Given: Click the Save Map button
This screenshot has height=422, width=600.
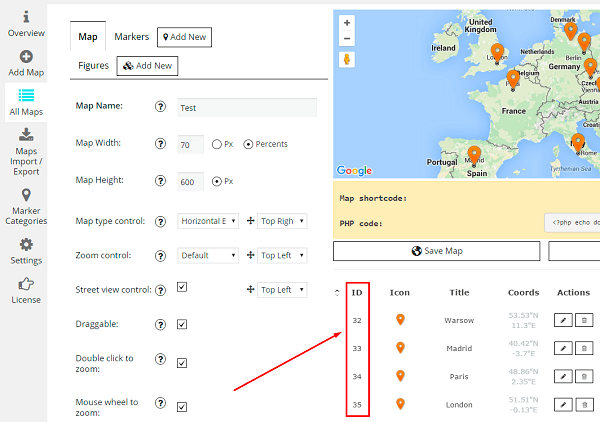Looking at the screenshot, I should (437, 251).
